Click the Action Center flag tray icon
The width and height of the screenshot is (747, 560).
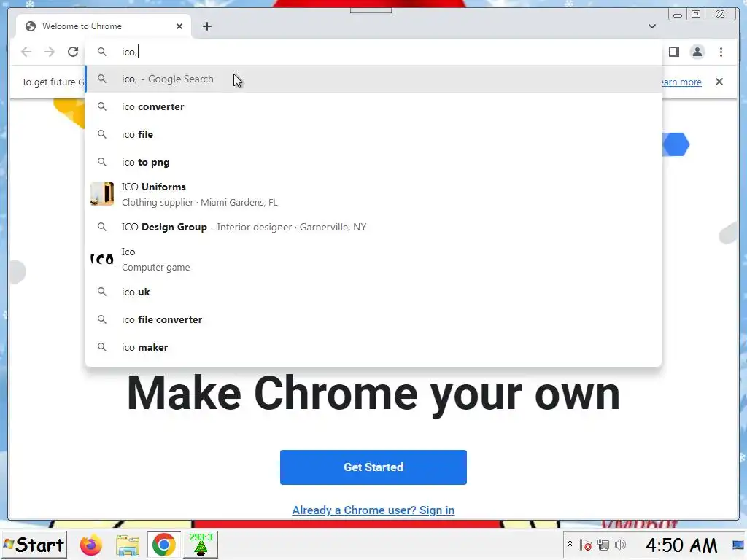586,545
